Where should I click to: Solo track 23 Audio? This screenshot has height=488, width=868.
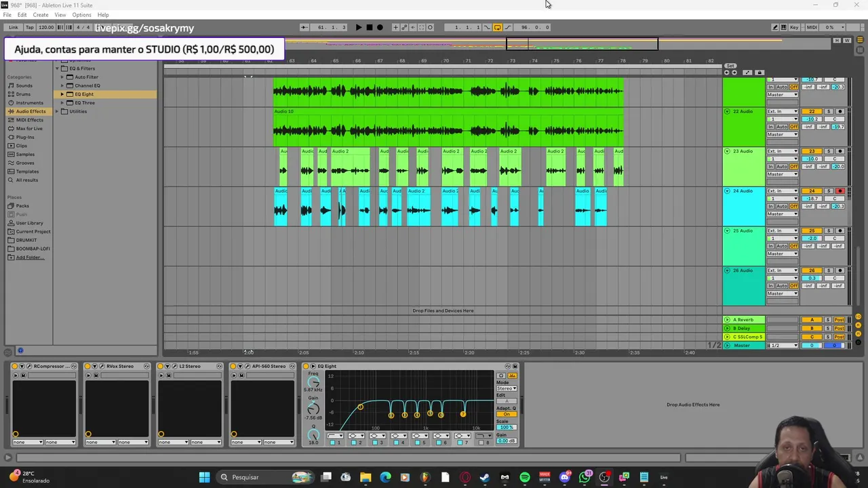tap(829, 151)
